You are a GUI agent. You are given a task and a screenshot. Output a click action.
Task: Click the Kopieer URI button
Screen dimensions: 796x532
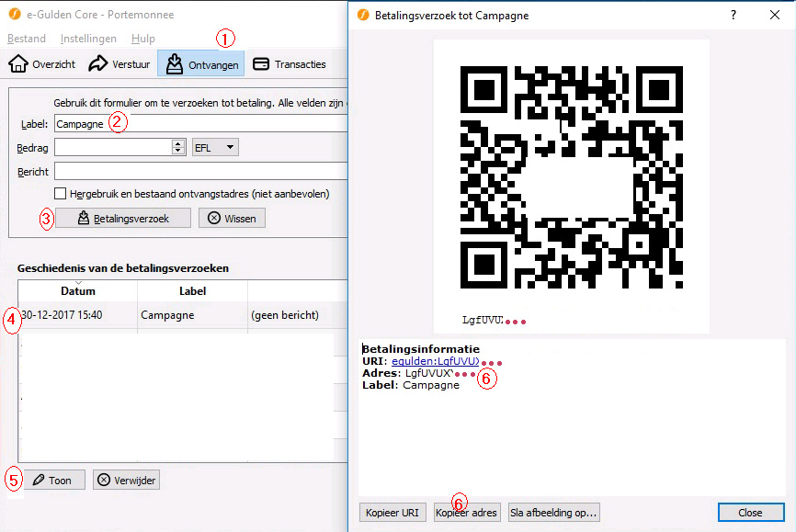[392, 513]
